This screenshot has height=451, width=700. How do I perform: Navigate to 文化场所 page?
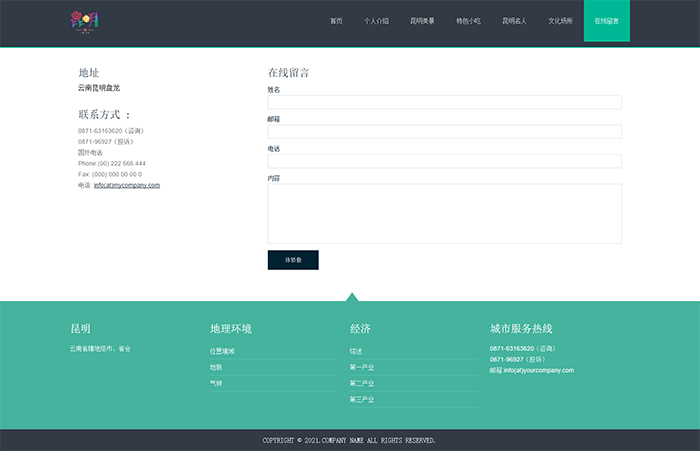560,21
